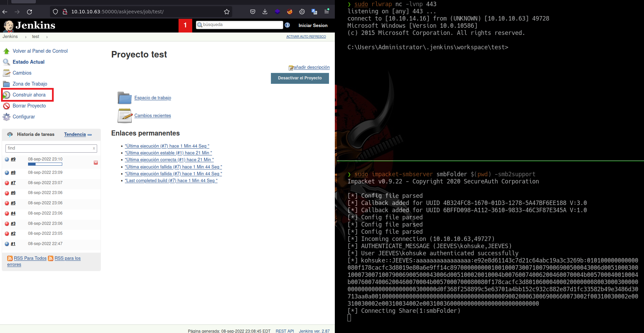Open Última ejecución estable (#1) permalink

(x=168, y=153)
